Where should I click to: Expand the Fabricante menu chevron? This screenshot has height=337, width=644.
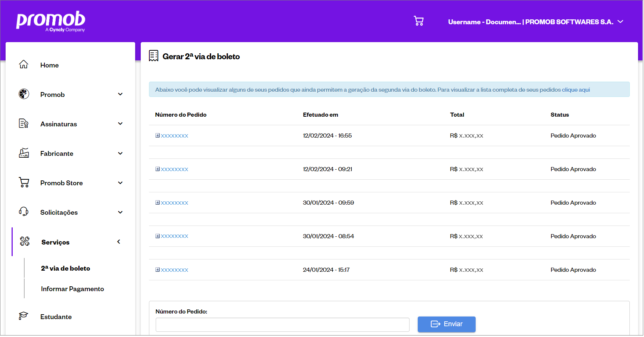120,154
